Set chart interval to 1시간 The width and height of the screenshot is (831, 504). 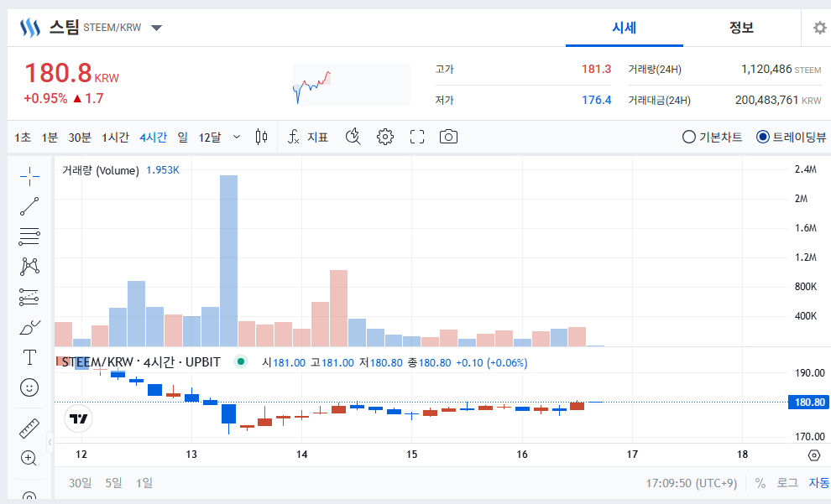[x=116, y=138]
